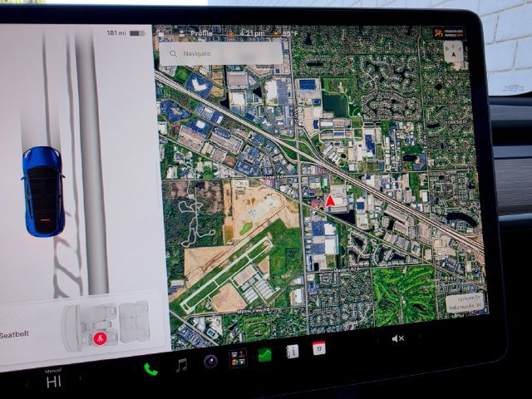Screen dimensions: 532x399
Task: Tap the magnifier icon in Navigate bar
Action: 173,53
